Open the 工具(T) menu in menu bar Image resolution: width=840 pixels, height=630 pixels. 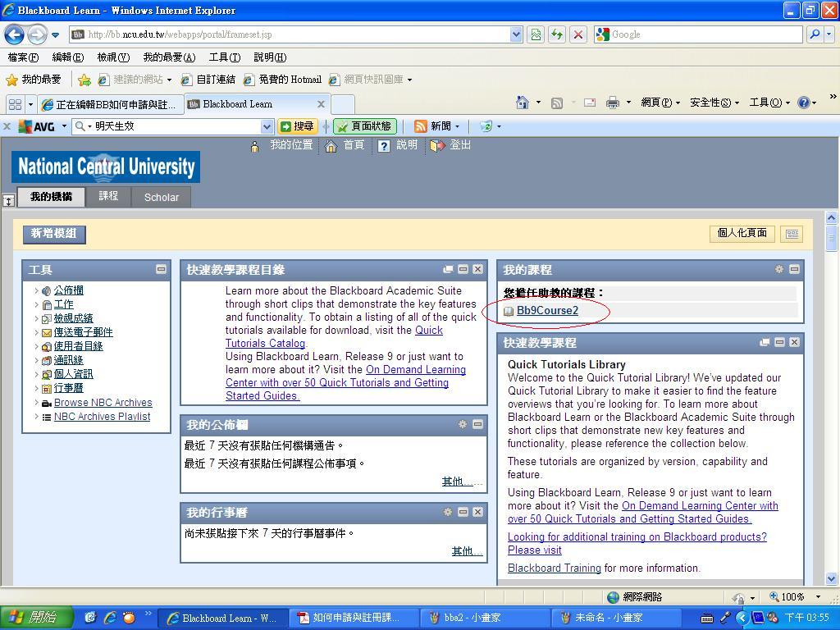click(224, 57)
